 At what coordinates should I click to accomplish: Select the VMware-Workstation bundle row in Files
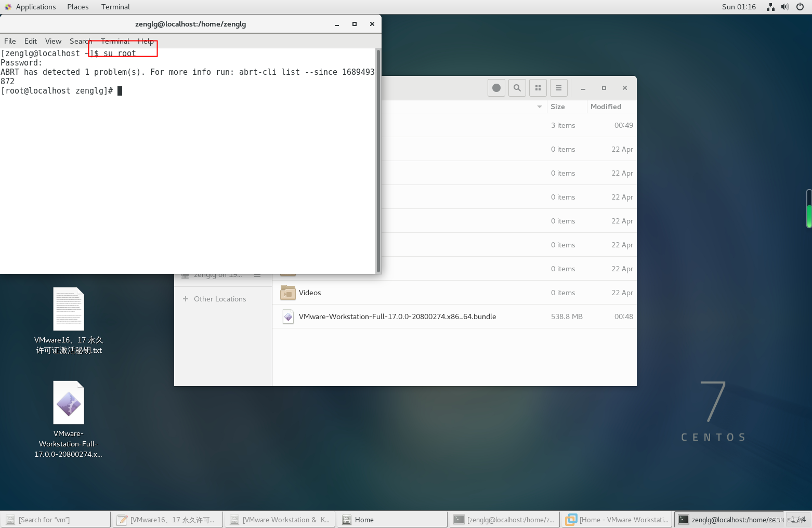click(x=397, y=316)
